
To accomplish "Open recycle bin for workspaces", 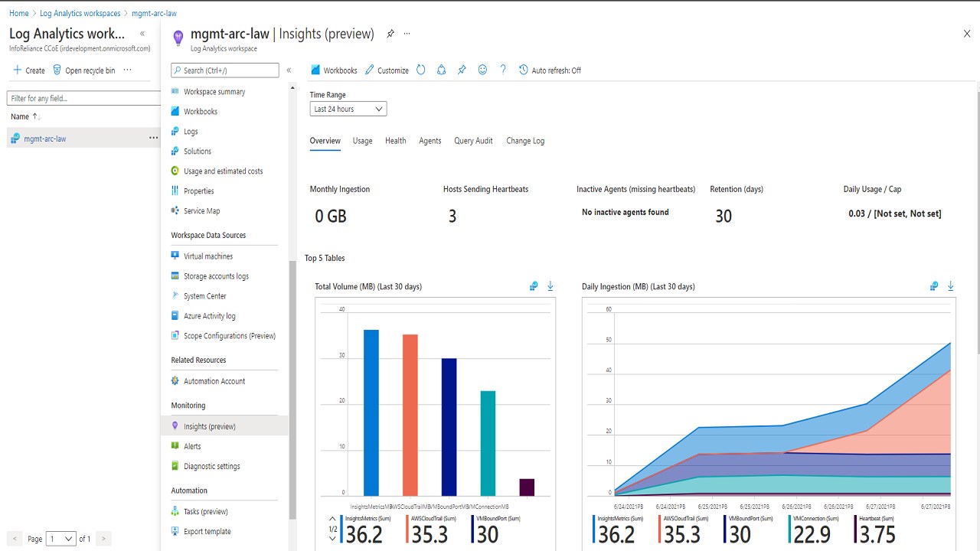I will pos(83,70).
